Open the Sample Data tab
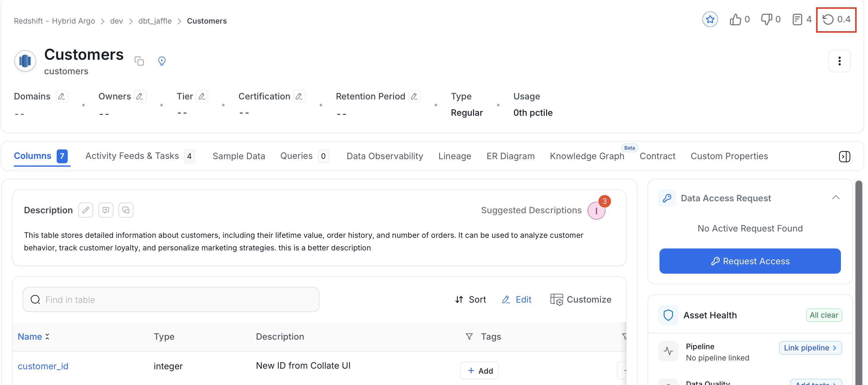Viewport: 868px width, 385px height. tap(239, 156)
